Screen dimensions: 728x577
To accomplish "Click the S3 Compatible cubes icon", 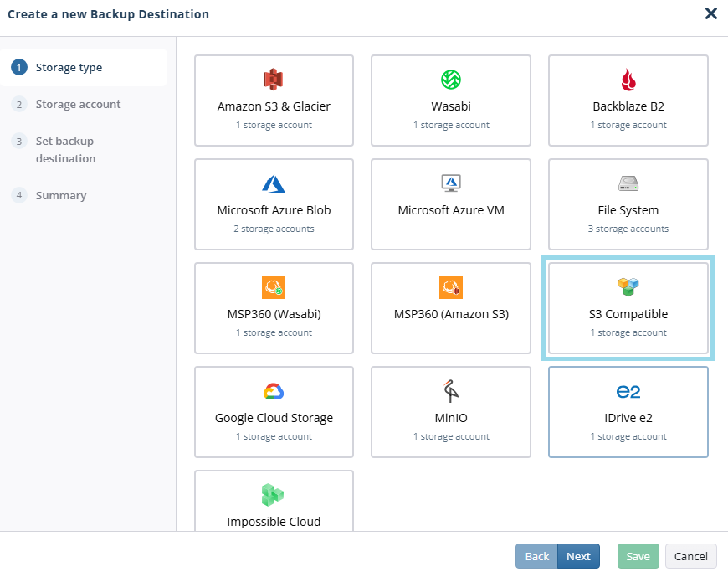I will pos(628,286).
